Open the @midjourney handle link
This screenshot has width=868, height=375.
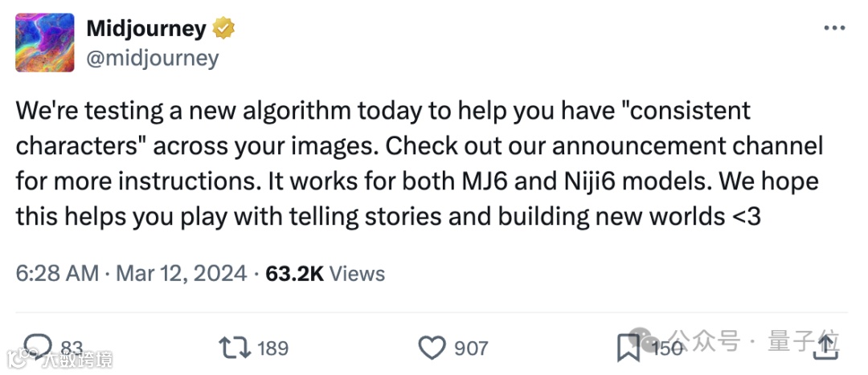pos(152,58)
